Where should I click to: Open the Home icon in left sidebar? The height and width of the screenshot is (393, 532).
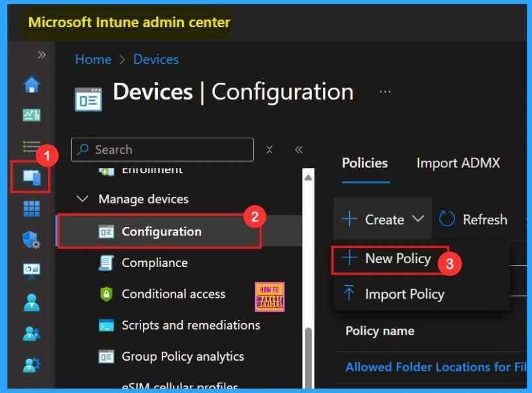(x=32, y=84)
